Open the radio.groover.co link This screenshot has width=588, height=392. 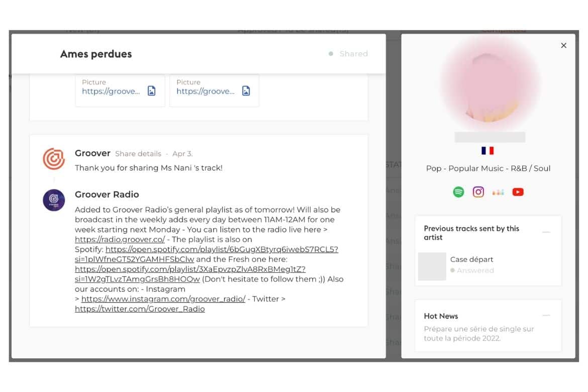[x=120, y=239]
